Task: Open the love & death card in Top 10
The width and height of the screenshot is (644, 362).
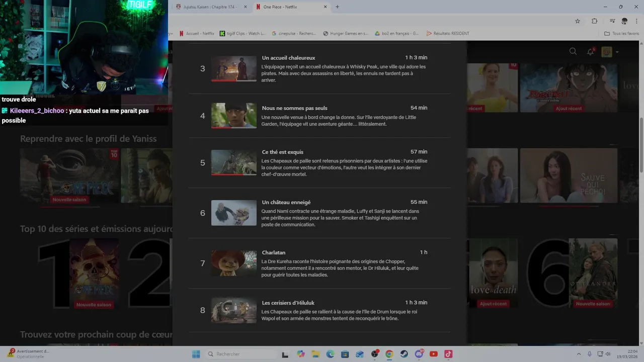Action: point(493,274)
